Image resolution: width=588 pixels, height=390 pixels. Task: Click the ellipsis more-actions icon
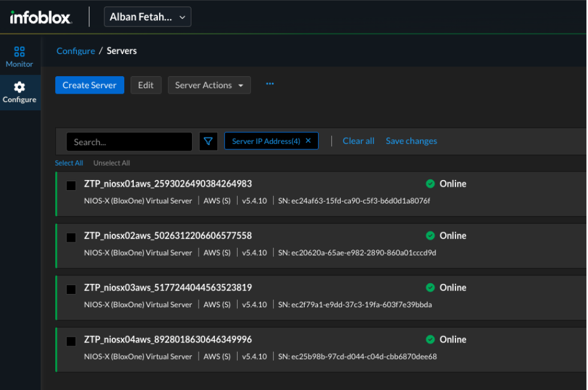pos(269,84)
